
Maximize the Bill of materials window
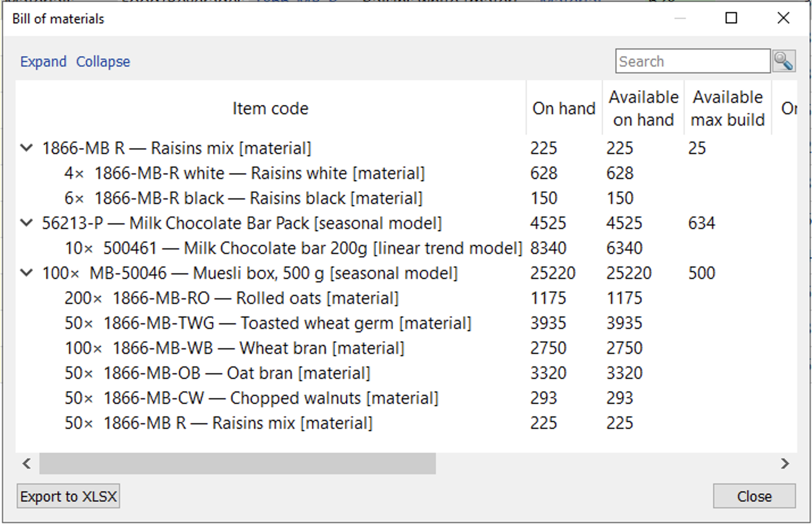731,18
